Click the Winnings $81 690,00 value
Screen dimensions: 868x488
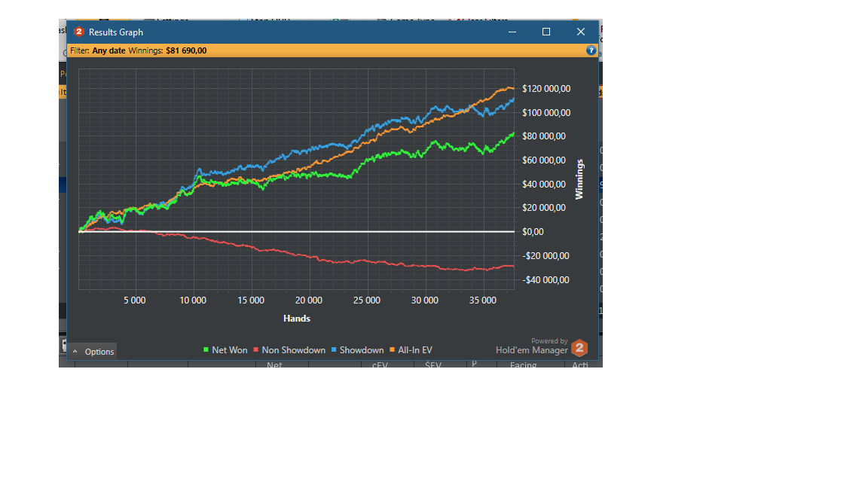pyautogui.click(x=186, y=50)
